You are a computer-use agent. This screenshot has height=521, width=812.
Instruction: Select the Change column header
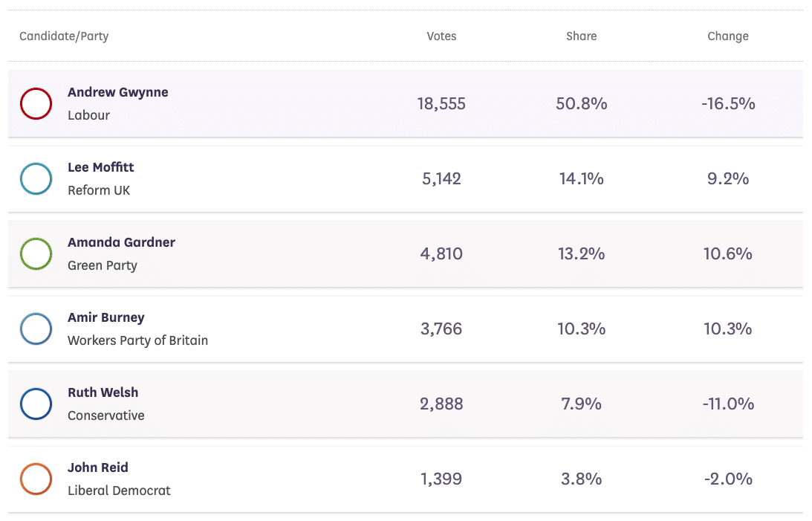(728, 36)
